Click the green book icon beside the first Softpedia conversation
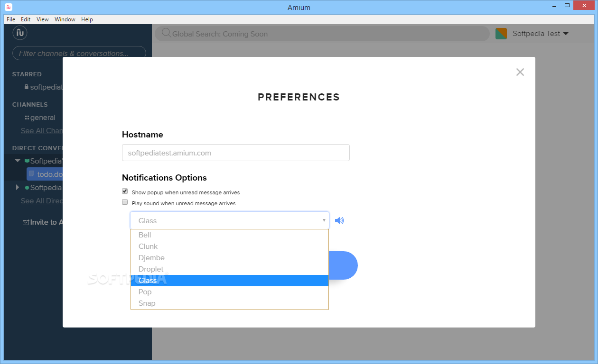This screenshot has height=364, width=598. (27, 161)
